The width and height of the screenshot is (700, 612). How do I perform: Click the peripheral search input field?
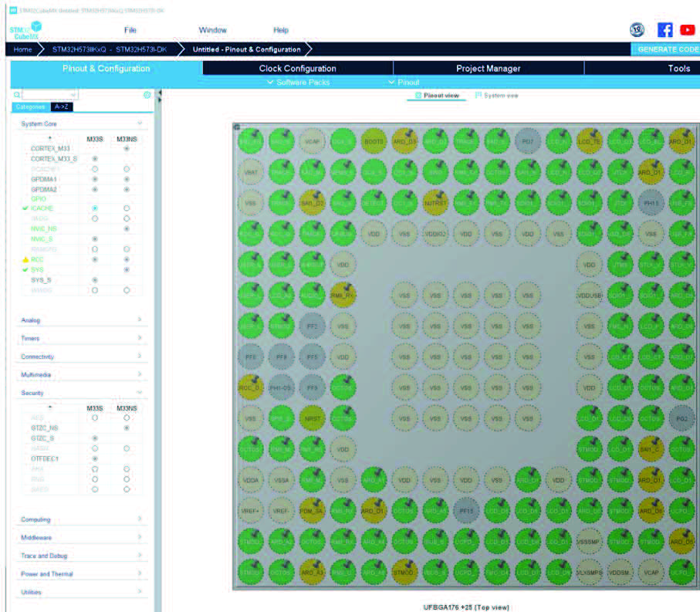point(49,95)
